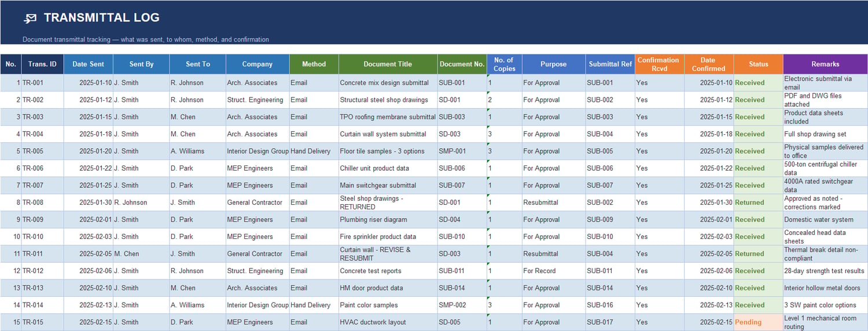Select the TRANSMITTAL LOG title
The image size is (868, 331).
point(102,18)
